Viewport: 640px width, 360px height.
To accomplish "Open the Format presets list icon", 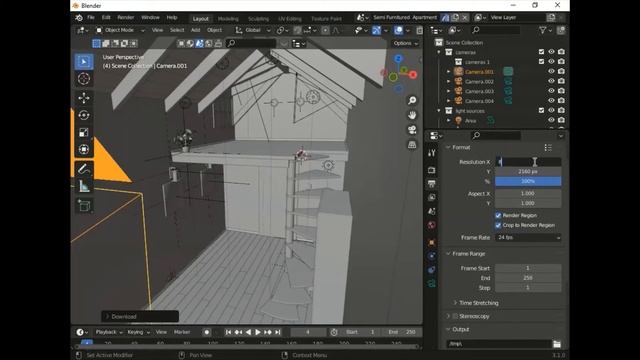I will coord(548,147).
